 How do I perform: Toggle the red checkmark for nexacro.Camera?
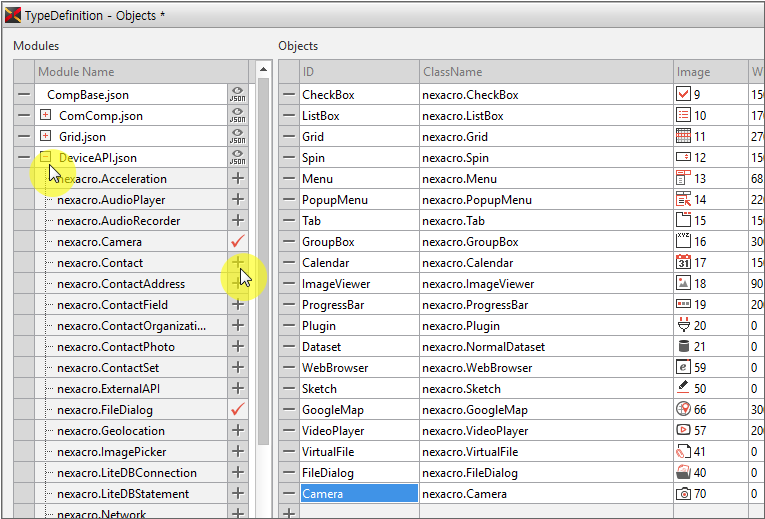click(x=238, y=242)
